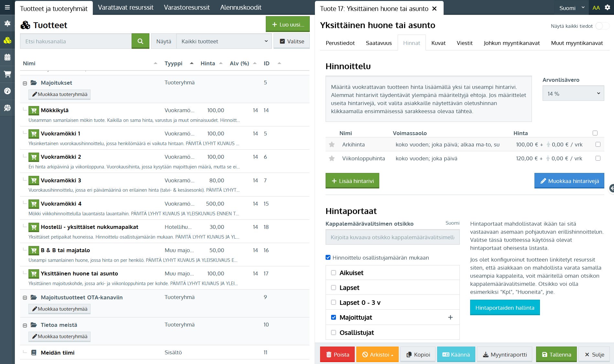The width and height of the screenshot is (614, 364).
Task: Open the Hintaportaiden hallinta button
Action: 504,308
